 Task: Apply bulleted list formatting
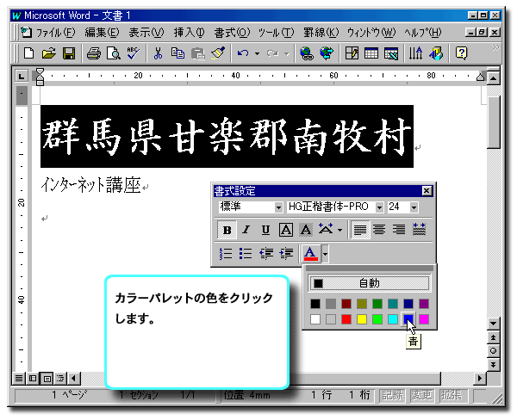[246, 254]
